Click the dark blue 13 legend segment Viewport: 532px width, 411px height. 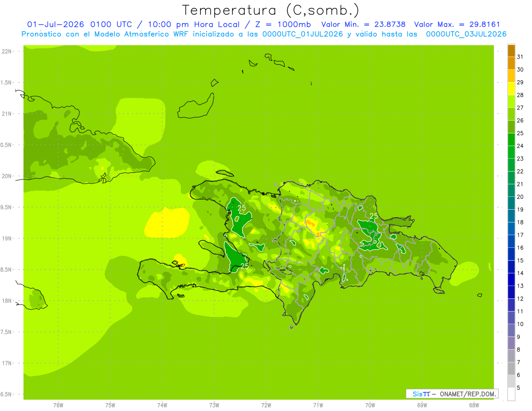pyautogui.click(x=511, y=280)
